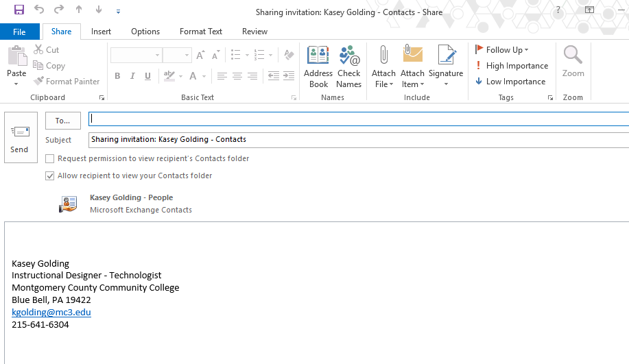Align text right
The width and height of the screenshot is (629, 364).
tap(252, 76)
